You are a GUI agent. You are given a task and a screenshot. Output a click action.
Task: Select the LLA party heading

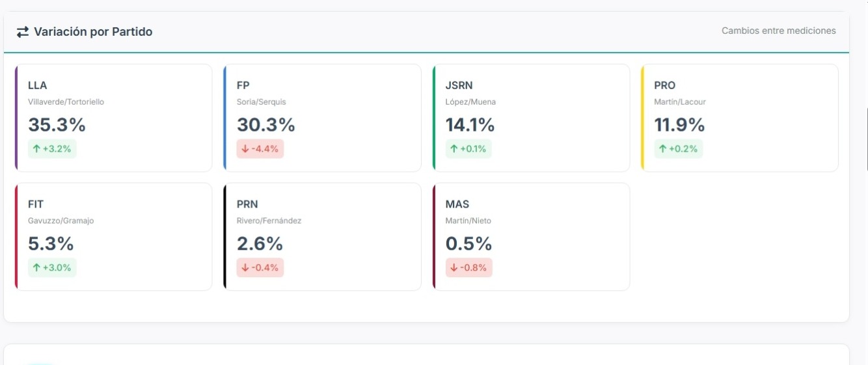click(38, 85)
